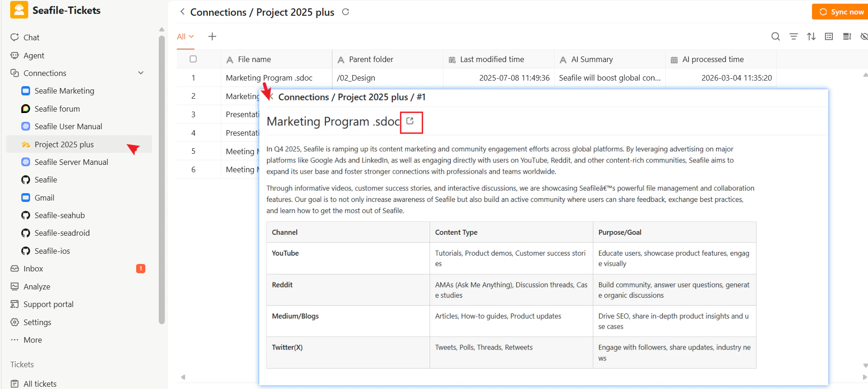Collapse the Connections group chevron
868x389 pixels.
141,73
